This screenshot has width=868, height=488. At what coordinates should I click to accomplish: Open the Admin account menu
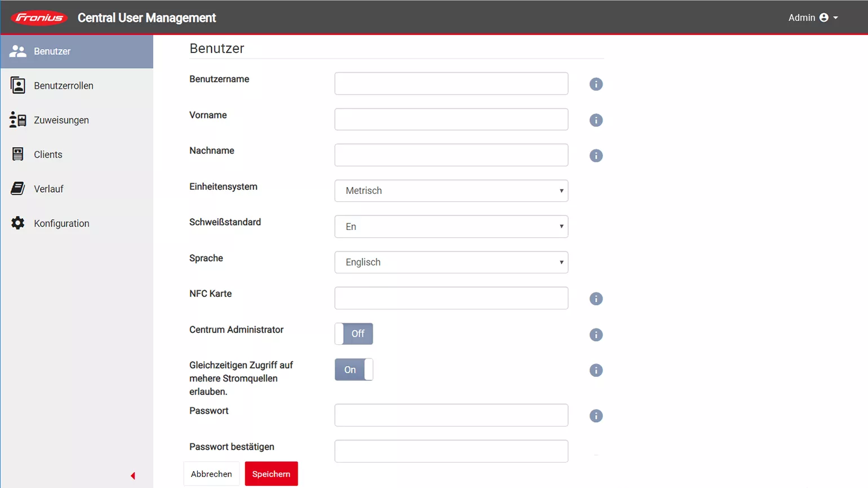(813, 18)
